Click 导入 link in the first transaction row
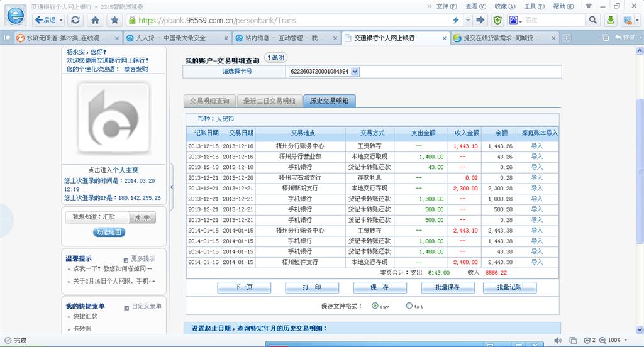The width and height of the screenshot is (644, 347). 536,146
